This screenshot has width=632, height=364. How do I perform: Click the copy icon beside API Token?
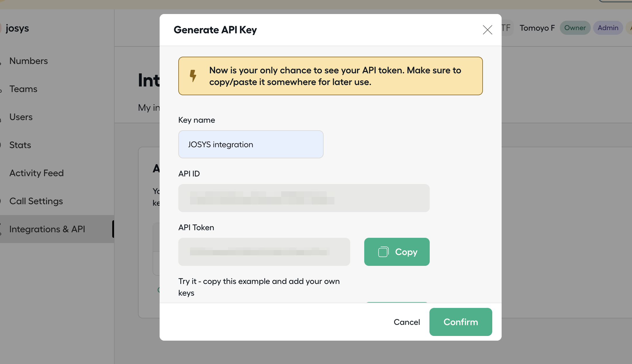383,252
